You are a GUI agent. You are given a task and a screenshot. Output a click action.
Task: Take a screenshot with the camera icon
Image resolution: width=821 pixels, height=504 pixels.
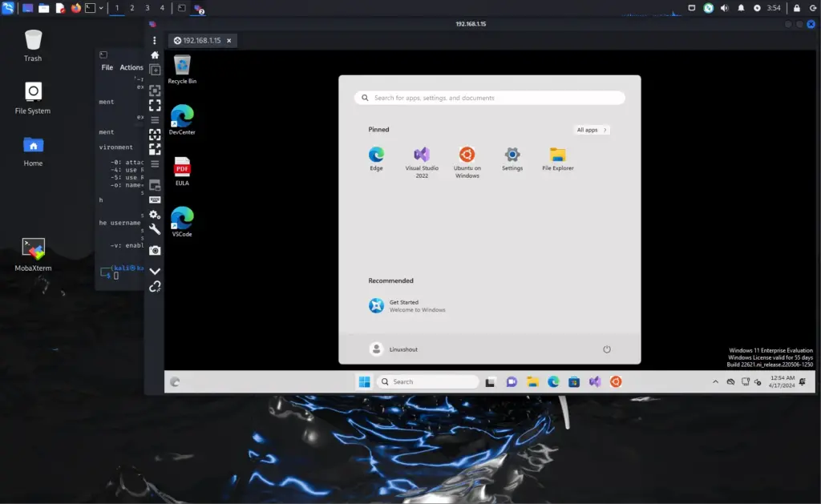(x=155, y=251)
